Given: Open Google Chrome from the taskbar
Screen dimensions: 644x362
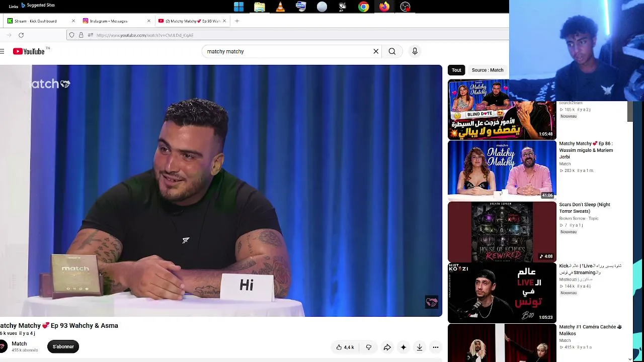Looking at the screenshot, I should (x=363, y=7).
